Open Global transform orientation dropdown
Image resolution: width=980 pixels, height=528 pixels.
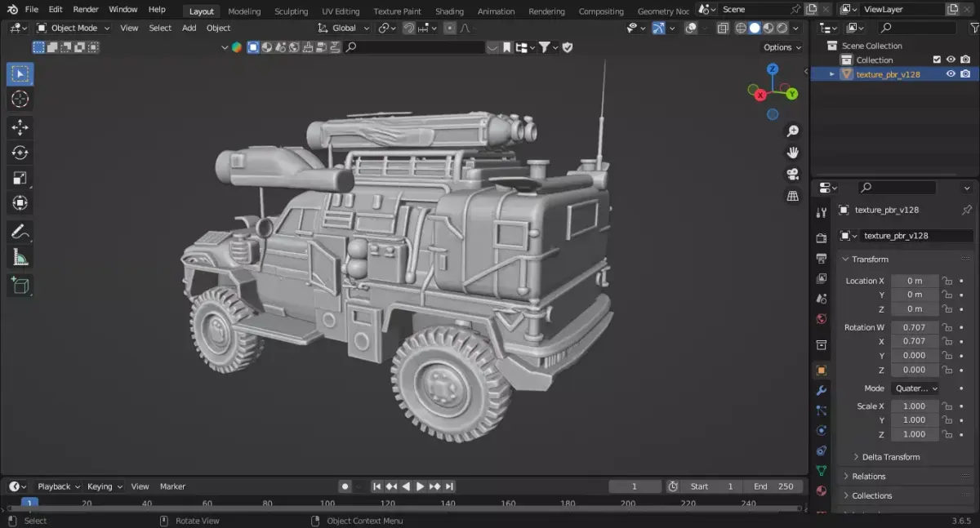344,28
